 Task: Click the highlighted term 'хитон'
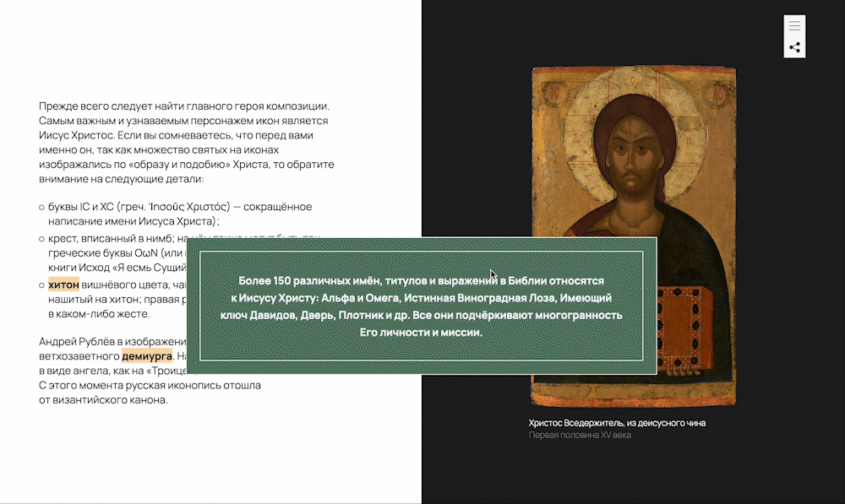pos(63,285)
